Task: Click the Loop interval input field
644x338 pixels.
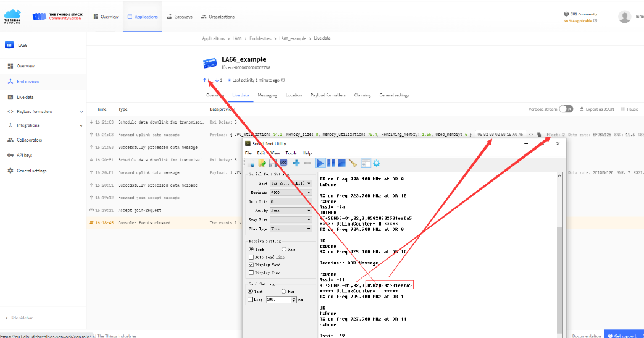Action: click(278, 299)
